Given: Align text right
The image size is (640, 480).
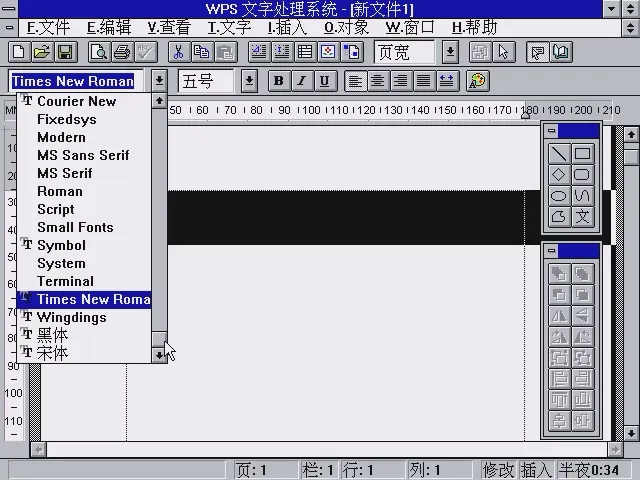Looking at the screenshot, I should pos(401,81).
